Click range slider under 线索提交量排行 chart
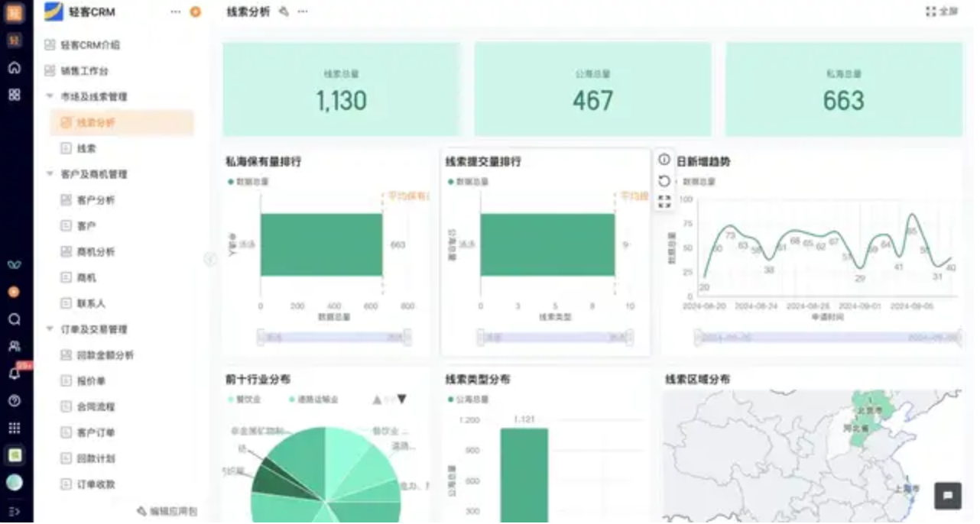This screenshot has height=524, width=980. coord(556,337)
